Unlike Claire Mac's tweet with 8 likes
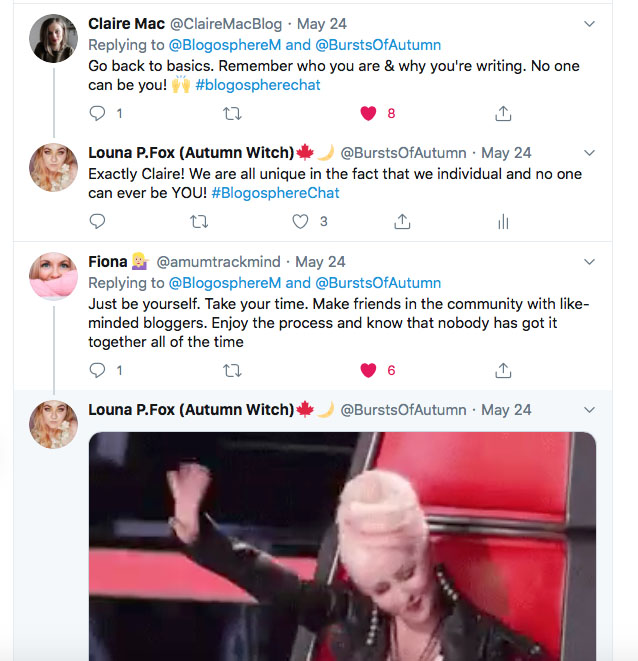The height and width of the screenshot is (661, 638). click(368, 113)
